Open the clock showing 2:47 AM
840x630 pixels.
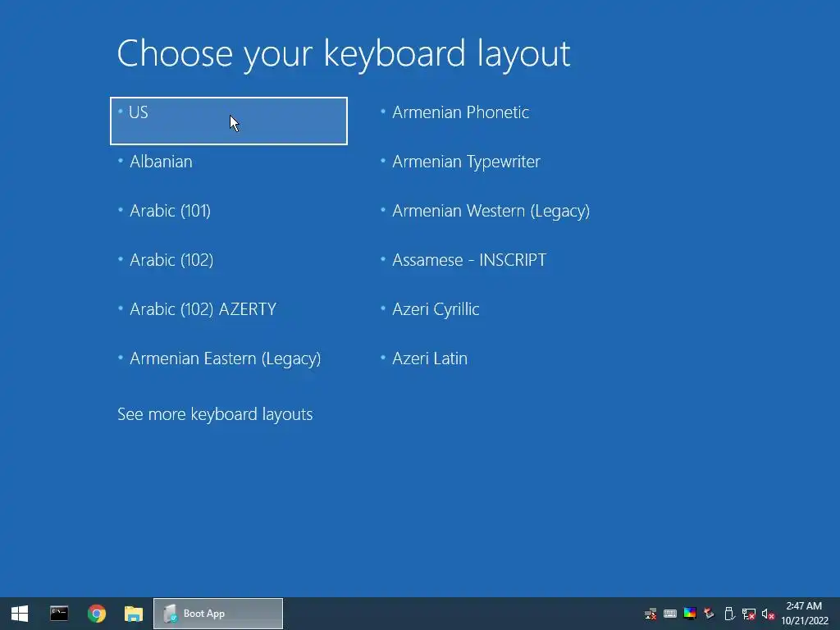[x=804, y=614]
